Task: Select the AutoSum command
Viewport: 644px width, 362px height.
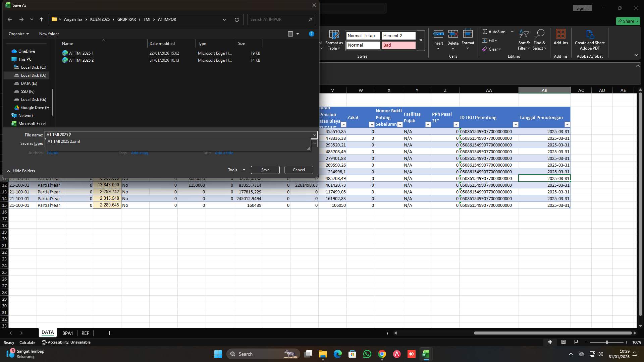Action: [x=496, y=32]
